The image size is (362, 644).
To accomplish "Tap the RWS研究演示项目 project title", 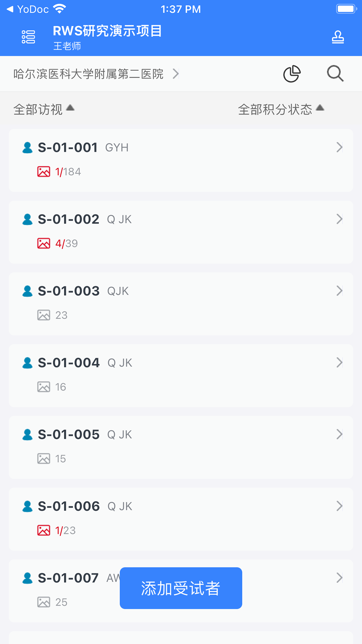I will coord(107,31).
